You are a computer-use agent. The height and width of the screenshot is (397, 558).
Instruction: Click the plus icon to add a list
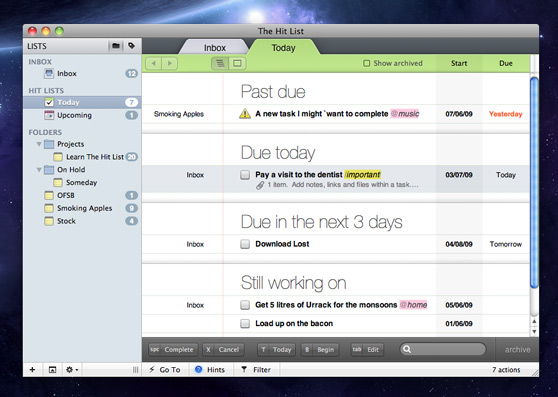tap(32, 370)
